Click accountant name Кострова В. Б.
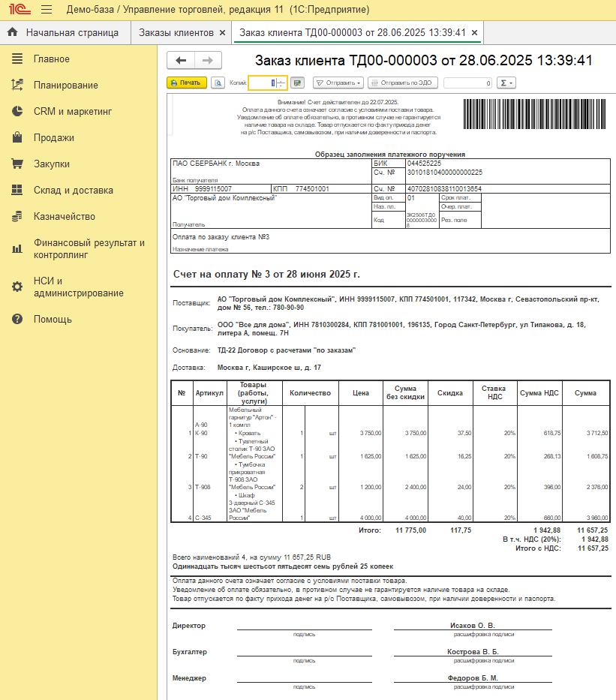Image resolution: width=616 pixels, height=700 pixels. pos(473,652)
